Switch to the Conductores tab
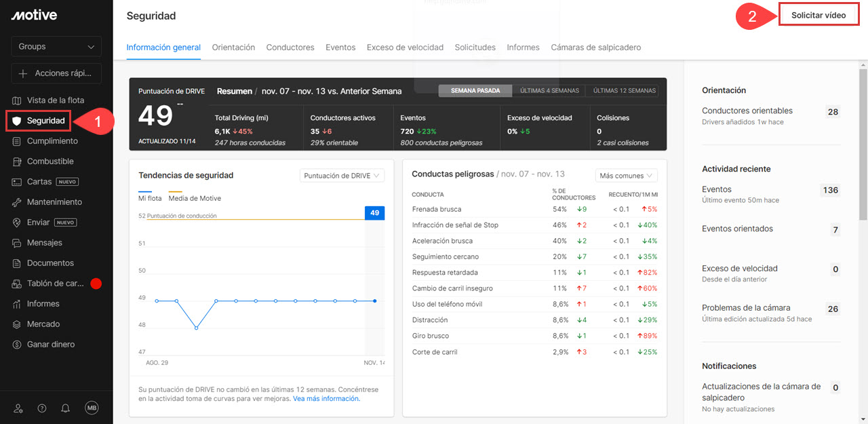Image resolution: width=868 pixels, height=424 pixels. (x=290, y=47)
